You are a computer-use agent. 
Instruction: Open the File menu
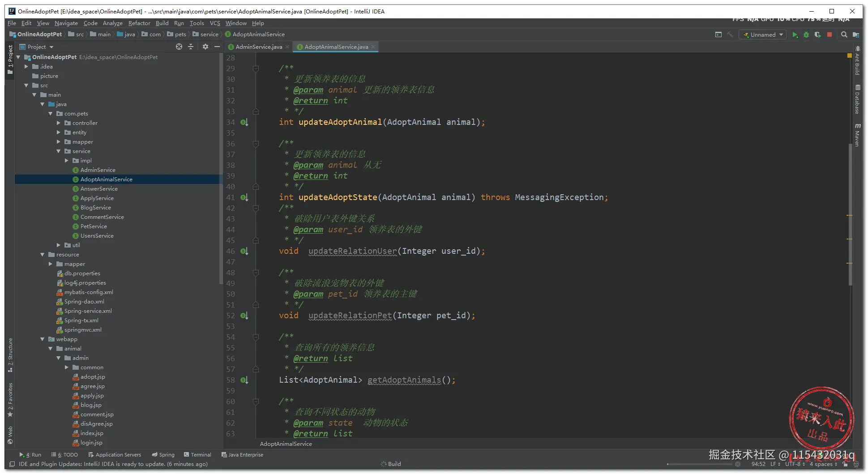pos(12,23)
